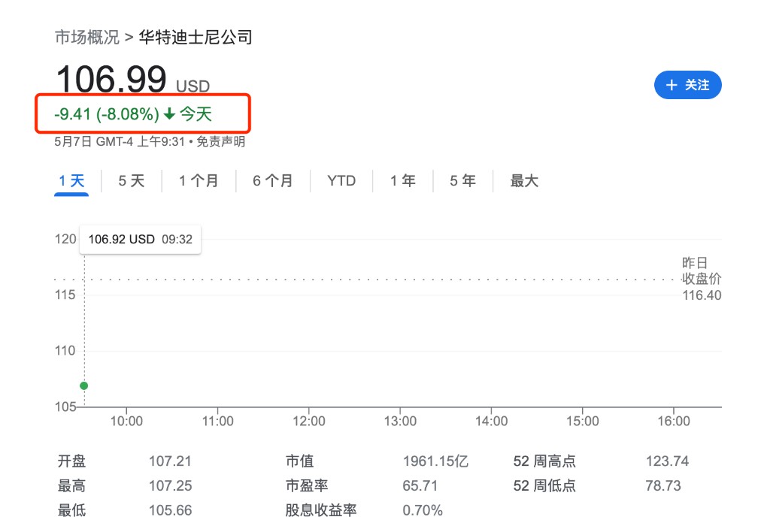Click the 开盘 label

pyautogui.click(x=71, y=461)
